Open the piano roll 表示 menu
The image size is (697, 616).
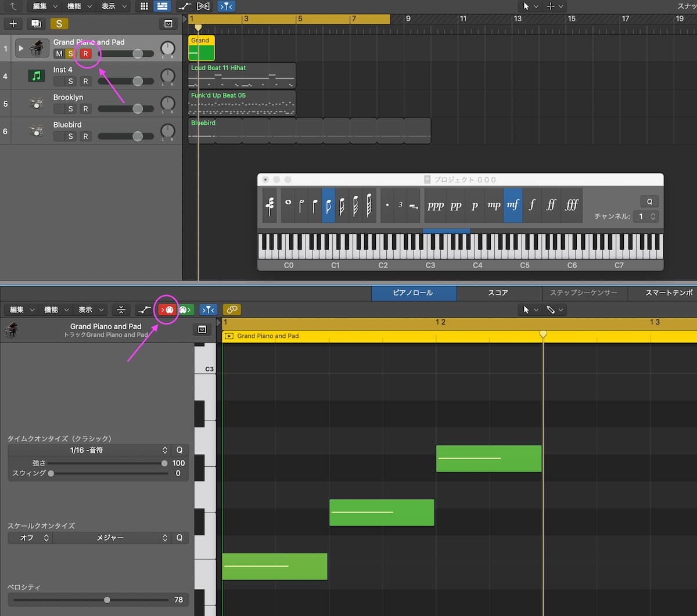coord(89,310)
